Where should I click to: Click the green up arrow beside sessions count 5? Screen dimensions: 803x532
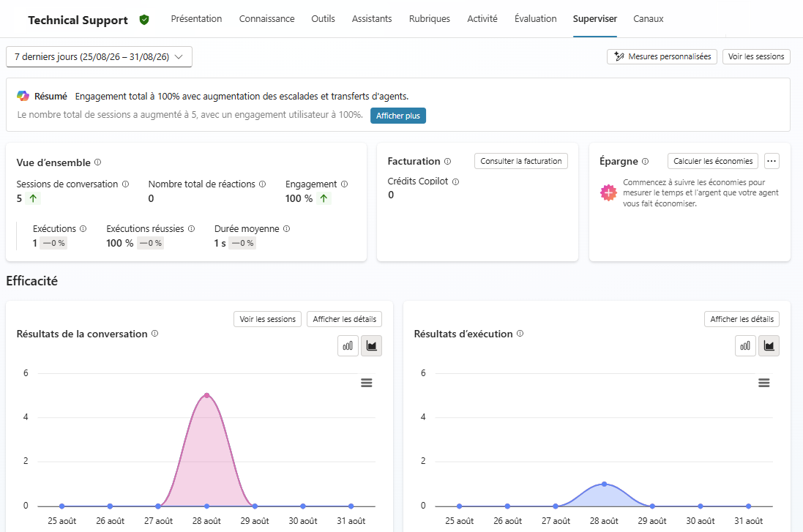point(33,198)
